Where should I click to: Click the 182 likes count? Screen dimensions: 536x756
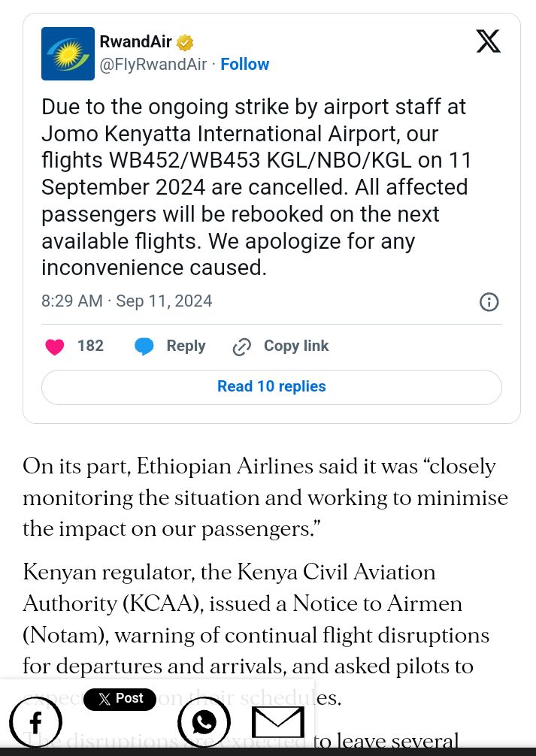[x=90, y=346]
